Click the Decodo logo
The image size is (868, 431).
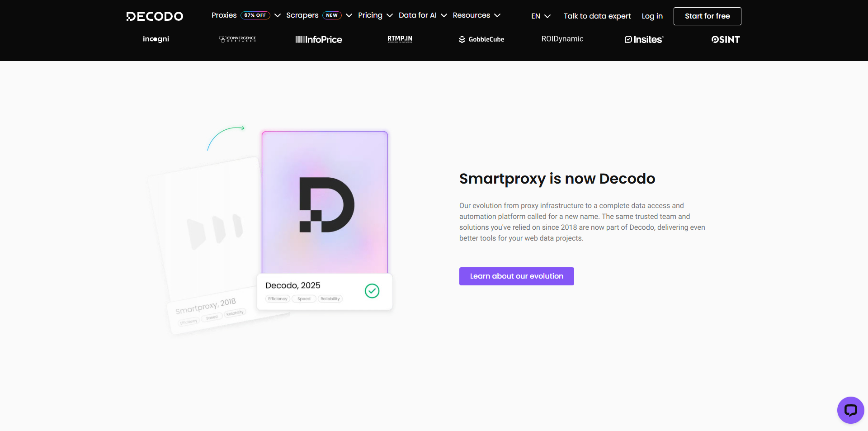155,16
